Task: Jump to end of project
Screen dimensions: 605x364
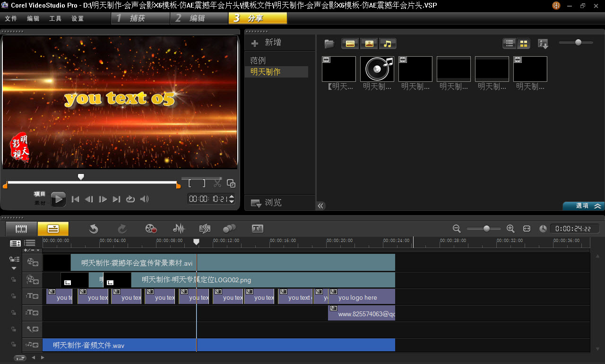Action: [116, 199]
